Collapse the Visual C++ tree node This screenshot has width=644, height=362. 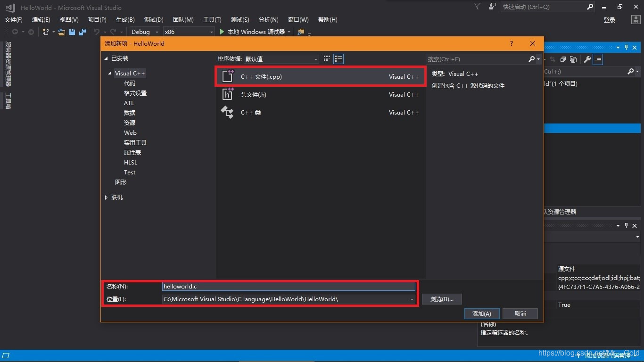(x=110, y=73)
